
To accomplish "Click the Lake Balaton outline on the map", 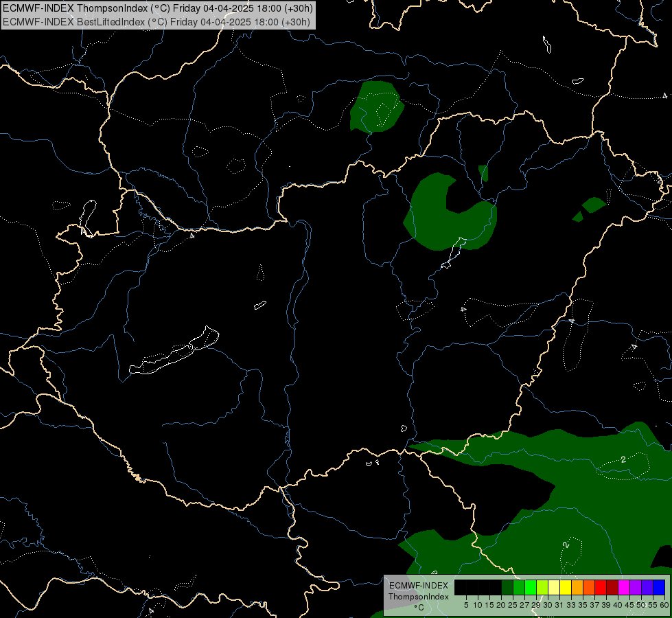I will 174,352.
